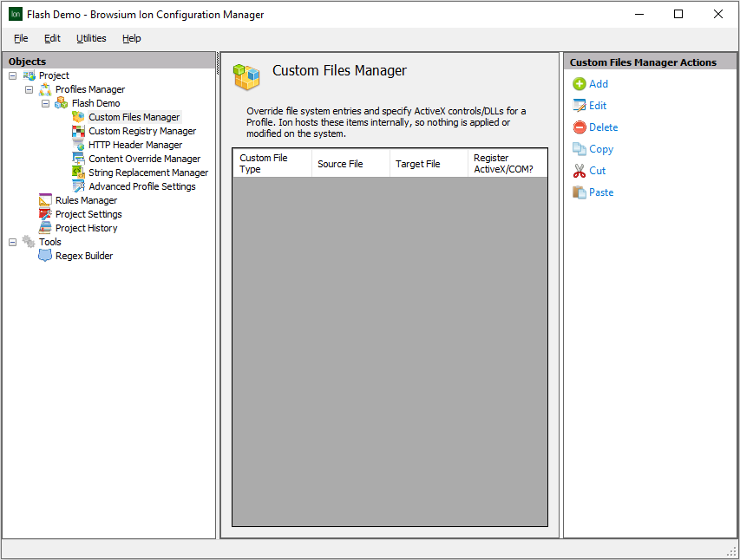
Task: Click the Content Override Manager icon
Action: point(78,159)
